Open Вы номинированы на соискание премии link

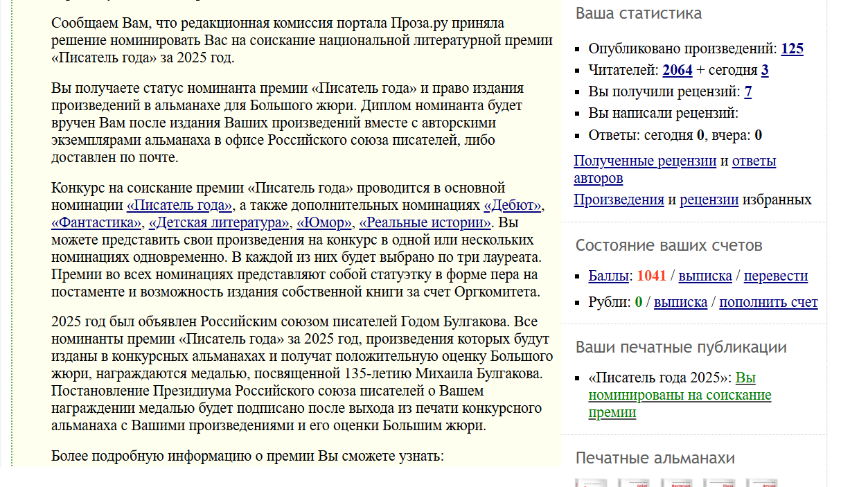(x=680, y=395)
